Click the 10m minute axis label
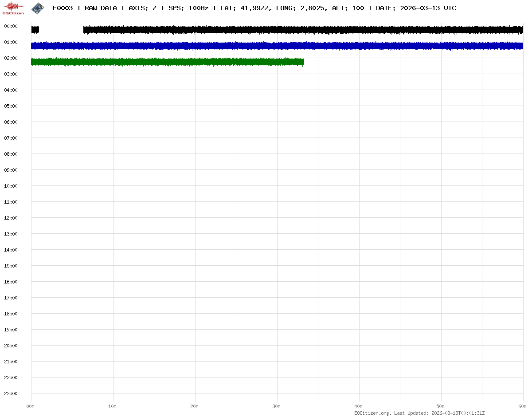 tap(113, 406)
